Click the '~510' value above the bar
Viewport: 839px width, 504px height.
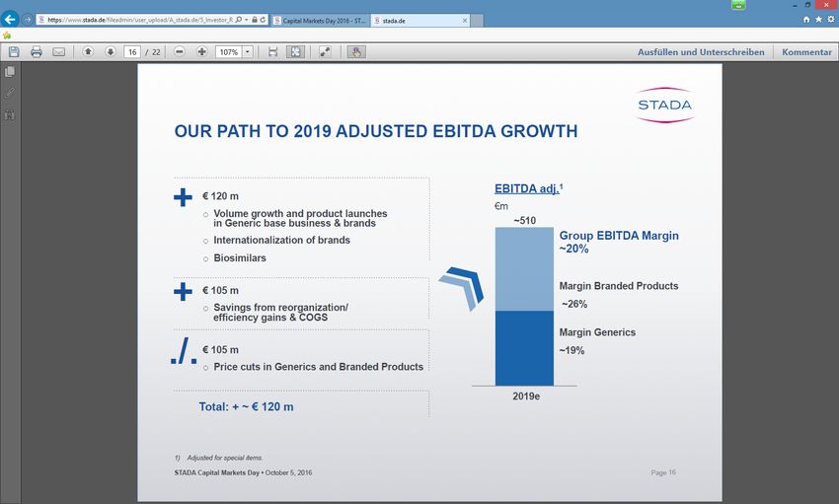pyautogui.click(x=524, y=220)
